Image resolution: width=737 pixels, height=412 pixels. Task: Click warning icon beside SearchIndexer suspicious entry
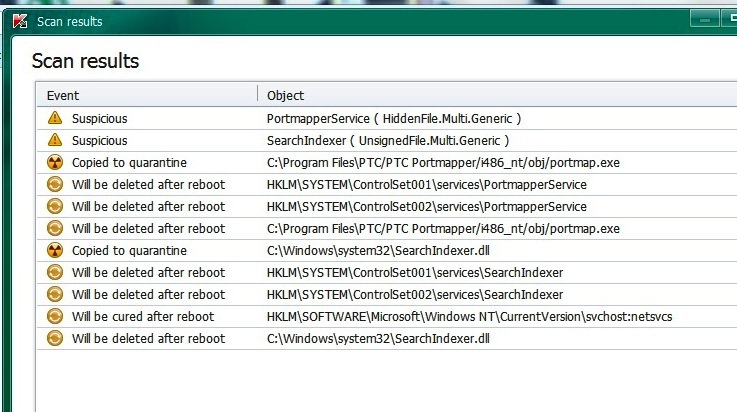click(54, 141)
